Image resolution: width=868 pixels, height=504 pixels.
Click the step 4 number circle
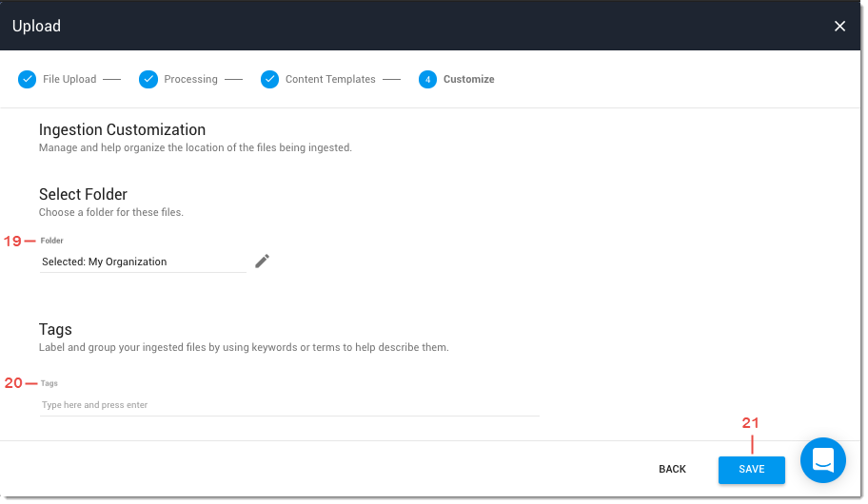point(427,80)
